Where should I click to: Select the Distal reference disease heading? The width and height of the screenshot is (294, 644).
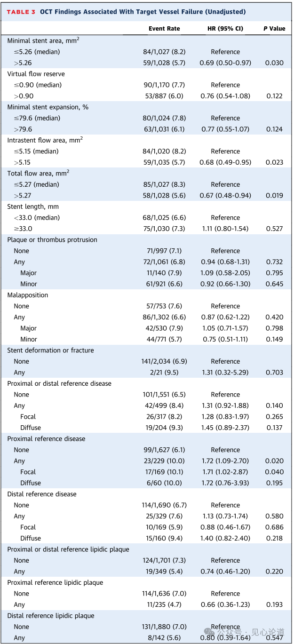pos(41,494)
